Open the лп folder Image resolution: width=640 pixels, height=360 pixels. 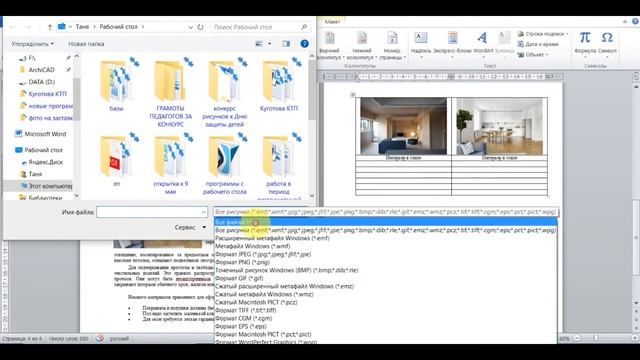click(116, 160)
